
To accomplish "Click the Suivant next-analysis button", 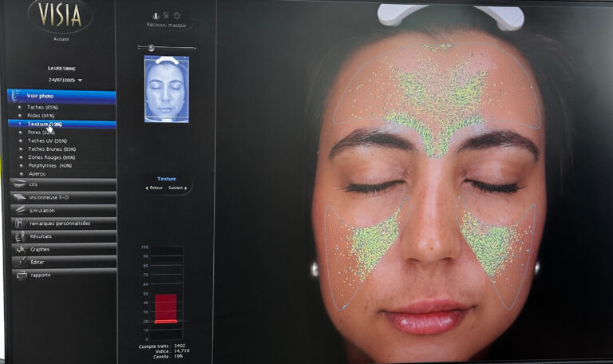I will 178,188.
